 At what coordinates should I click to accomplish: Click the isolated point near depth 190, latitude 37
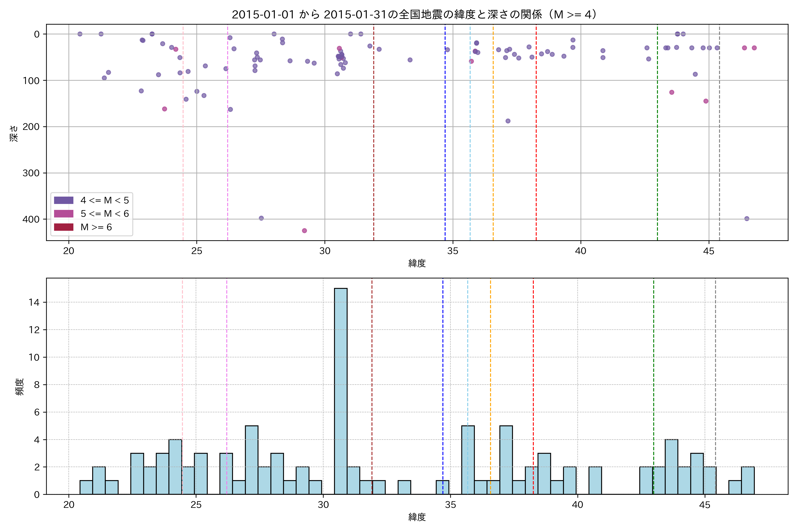pyautogui.click(x=508, y=121)
